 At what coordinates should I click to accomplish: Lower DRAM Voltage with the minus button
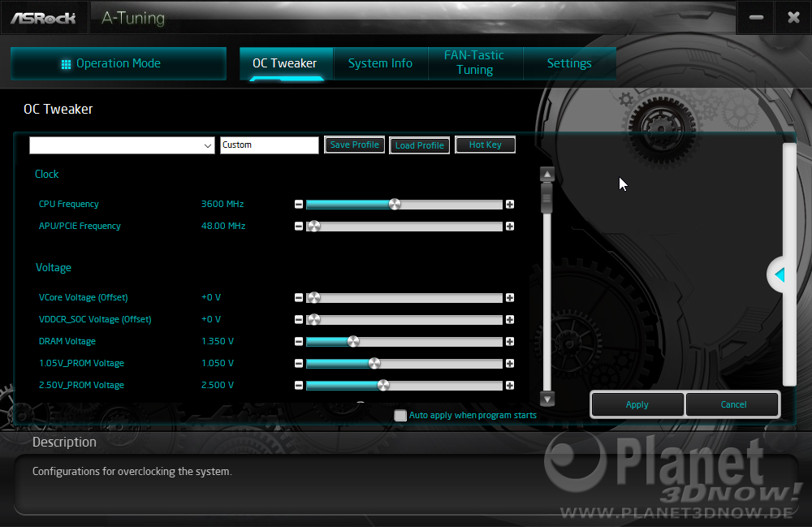(x=299, y=342)
